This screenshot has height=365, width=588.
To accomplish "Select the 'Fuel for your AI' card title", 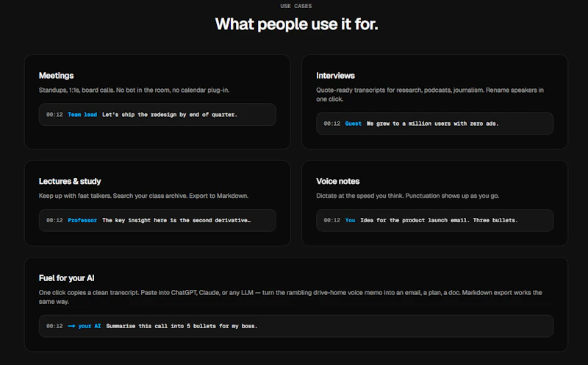I will pos(66,278).
